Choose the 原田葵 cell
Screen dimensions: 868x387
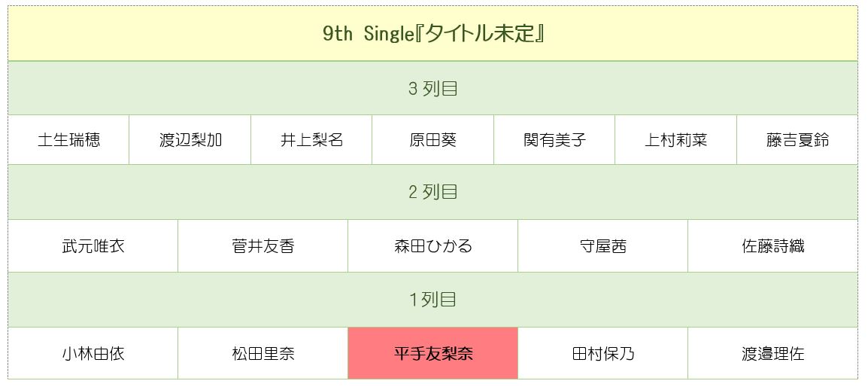(432, 140)
